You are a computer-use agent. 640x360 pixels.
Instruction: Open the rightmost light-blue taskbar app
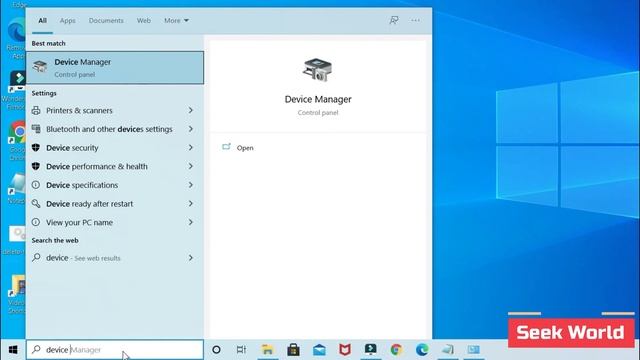(x=473, y=349)
